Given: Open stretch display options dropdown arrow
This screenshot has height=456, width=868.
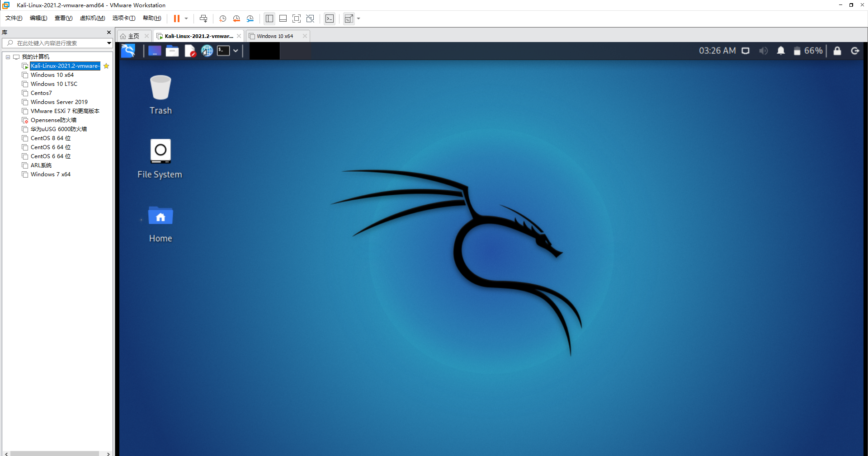Looking at the screenshot, I should [359, 19].
